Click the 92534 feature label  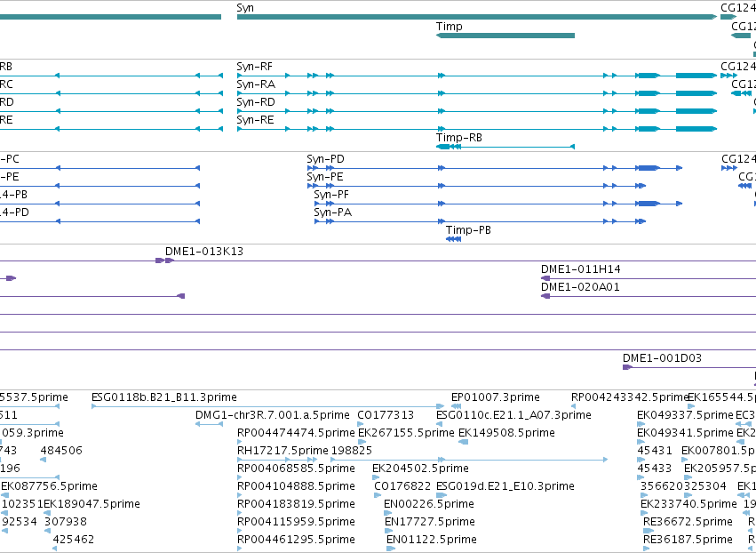[x=20, y=522]
